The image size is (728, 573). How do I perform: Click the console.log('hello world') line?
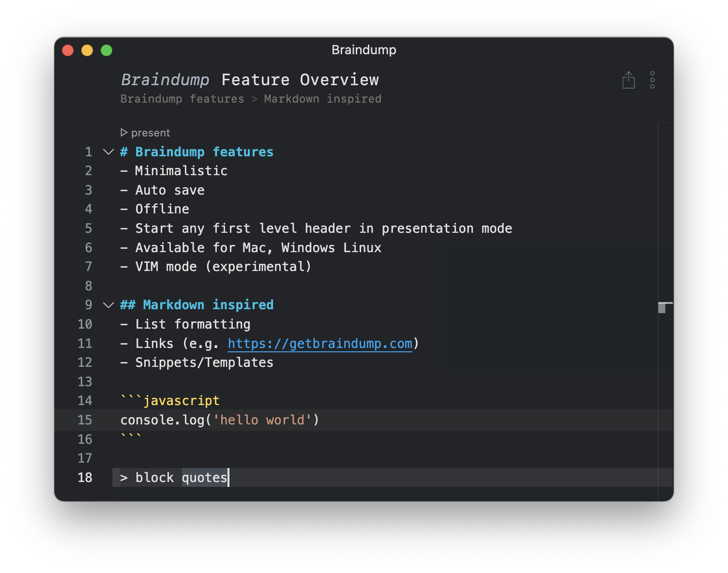click(x=220, y=420)
